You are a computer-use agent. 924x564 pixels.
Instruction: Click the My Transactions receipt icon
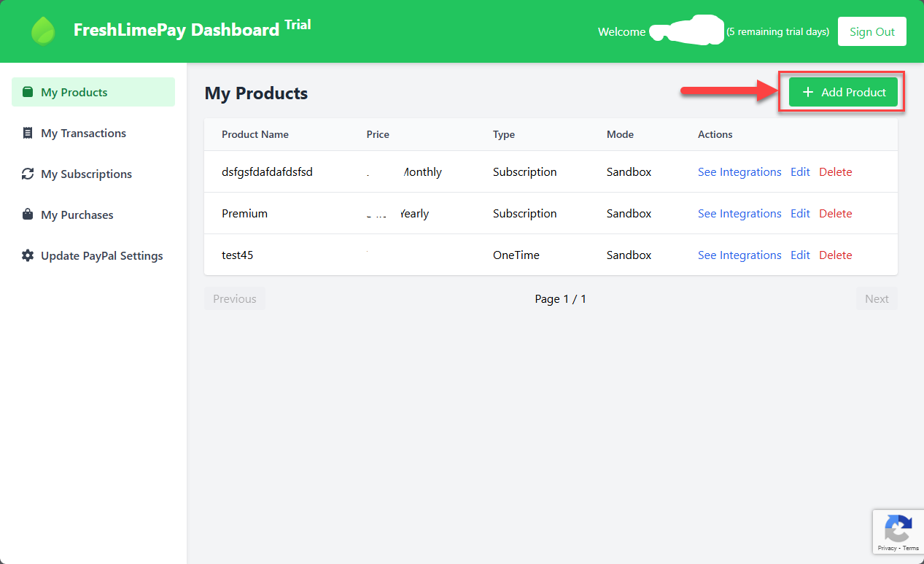[28, 133]
